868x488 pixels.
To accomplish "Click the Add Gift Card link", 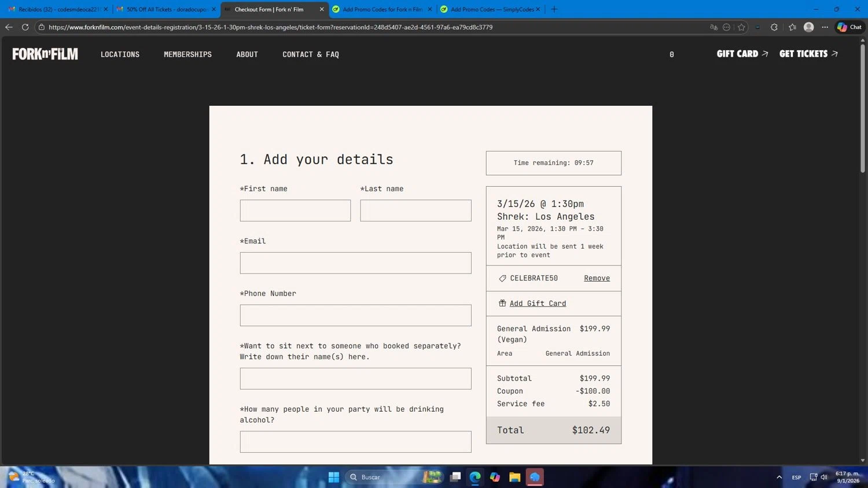I will coord(538,304).
